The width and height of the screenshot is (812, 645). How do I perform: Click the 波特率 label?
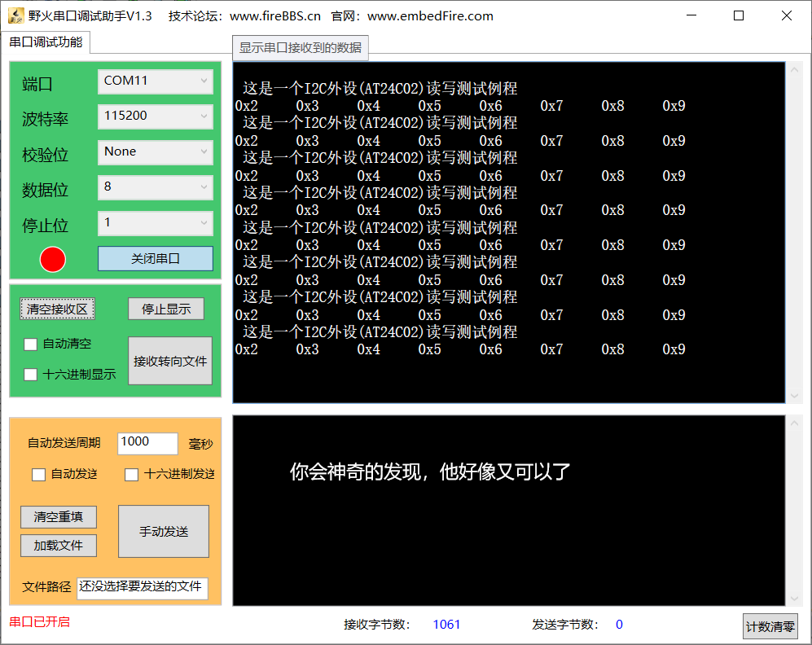click(x=45, y=119)
